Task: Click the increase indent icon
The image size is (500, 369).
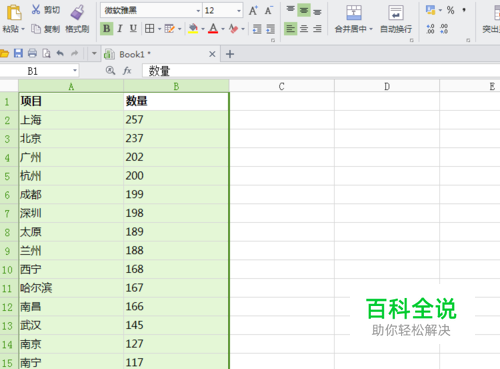Action: [x=270, y=29]
